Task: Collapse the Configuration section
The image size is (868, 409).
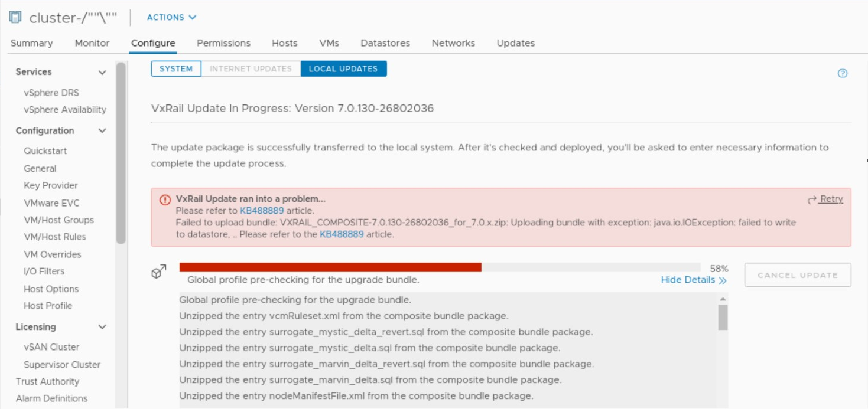Action: [102, 131]
